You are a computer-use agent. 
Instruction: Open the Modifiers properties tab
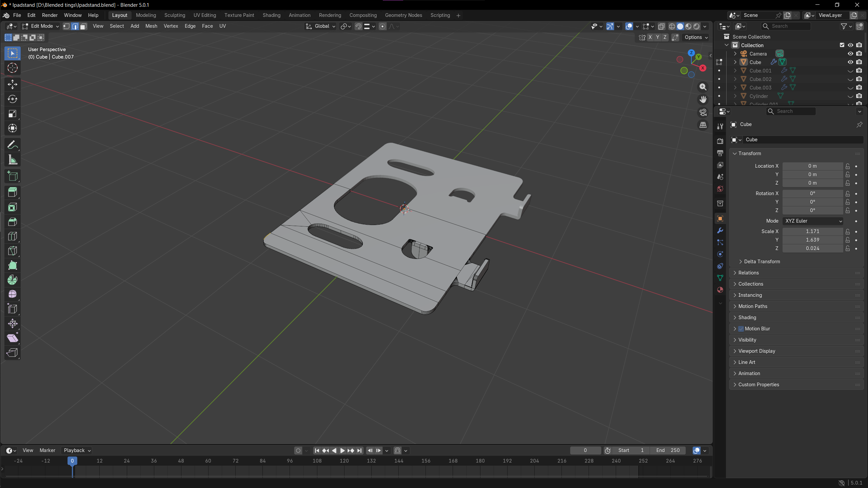click(x=720, y=230)
